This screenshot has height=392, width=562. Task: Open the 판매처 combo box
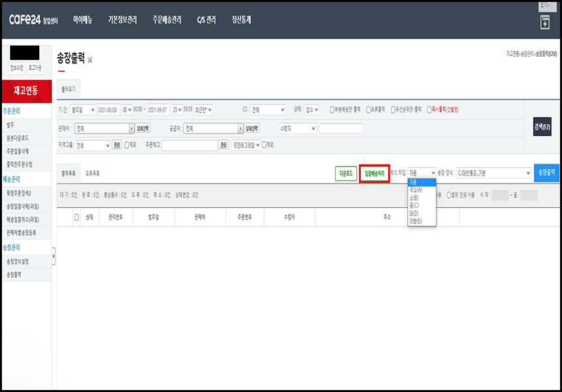tap(105, 128)
